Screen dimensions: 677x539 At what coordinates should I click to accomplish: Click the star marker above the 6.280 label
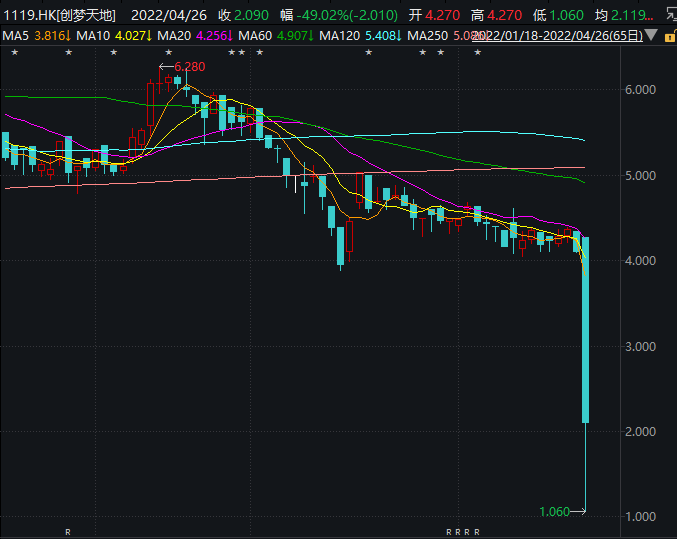click(x=169, y=52)
